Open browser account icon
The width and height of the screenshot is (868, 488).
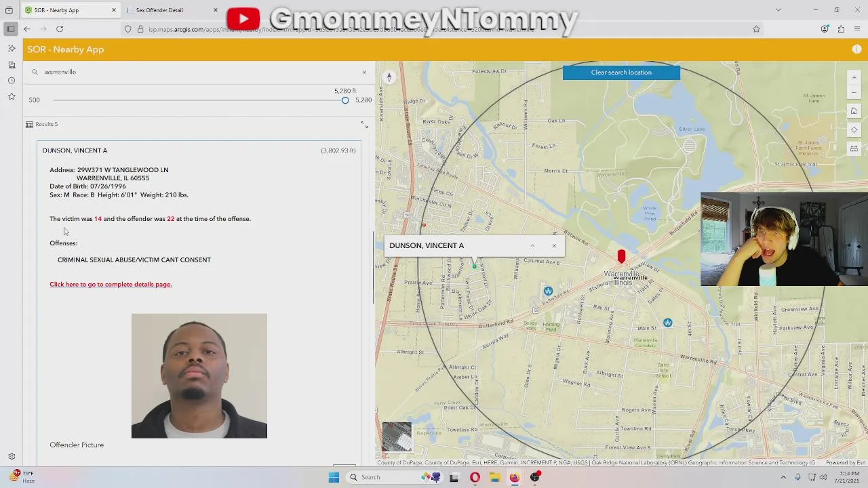[825, 29]
